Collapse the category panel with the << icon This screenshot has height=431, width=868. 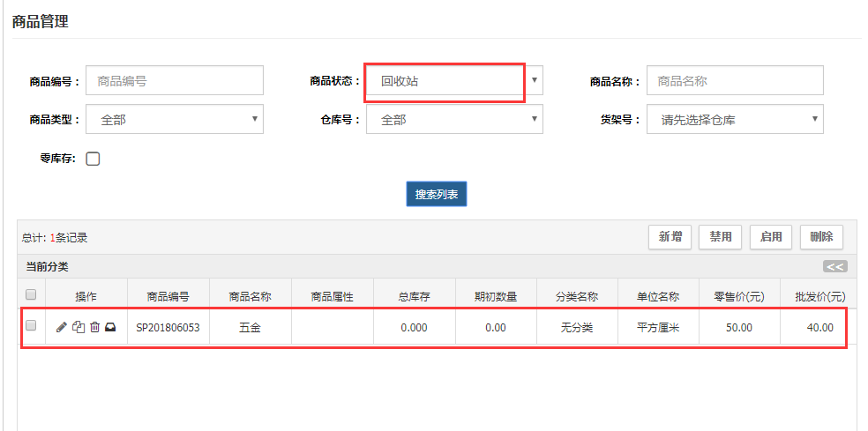pyautogui.click(x=834, y=267)
